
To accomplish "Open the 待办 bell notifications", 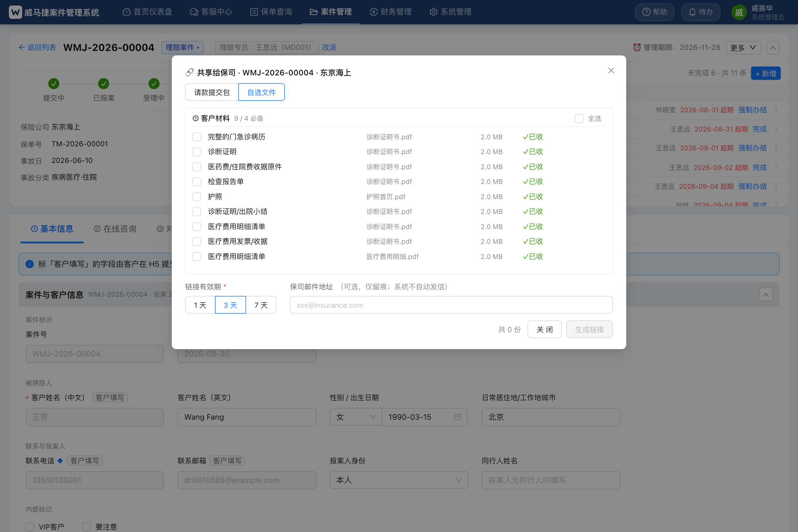I will (x=700, y=12).
